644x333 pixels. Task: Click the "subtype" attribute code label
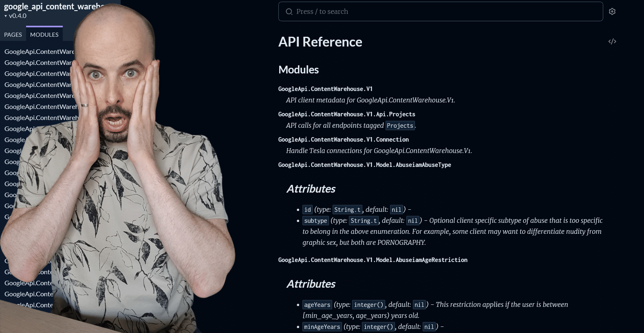pyautogui.click(x=315, y=221)
